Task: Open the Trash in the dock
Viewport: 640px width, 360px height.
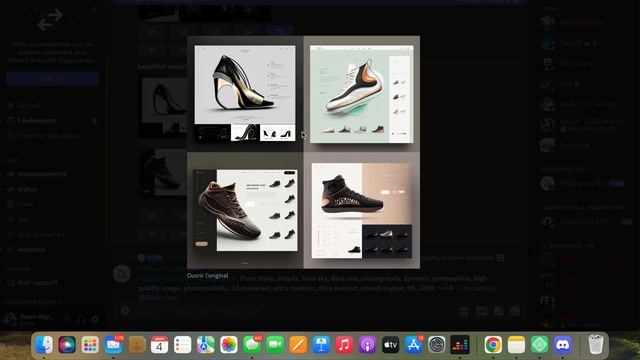Action: 596,345
